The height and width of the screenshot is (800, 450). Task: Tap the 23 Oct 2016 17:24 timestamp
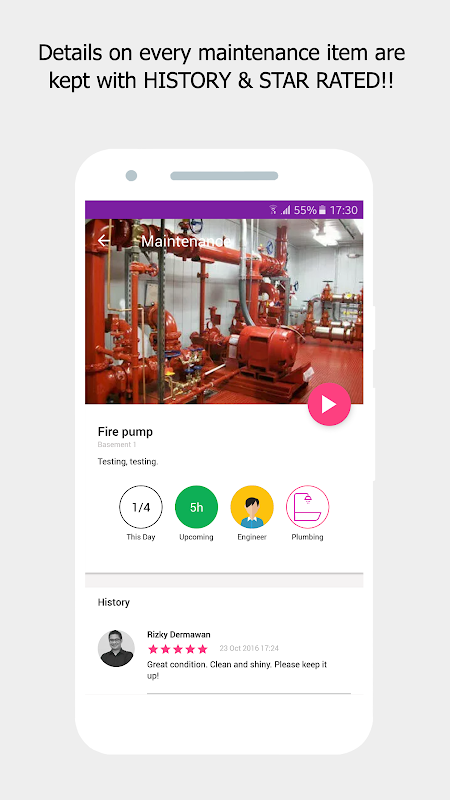click(249, 648)
